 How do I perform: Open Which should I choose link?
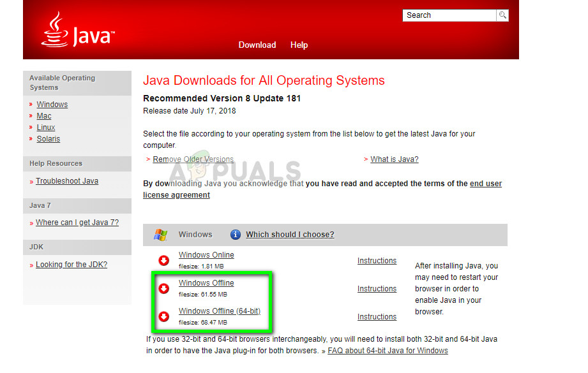[x=290, y=235]
